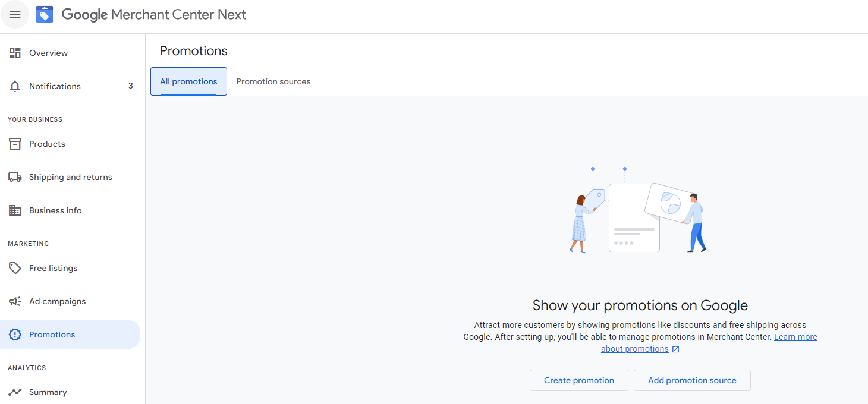
Task: Click the Google Merchant Center logo icon
Action: coord(44,14)
